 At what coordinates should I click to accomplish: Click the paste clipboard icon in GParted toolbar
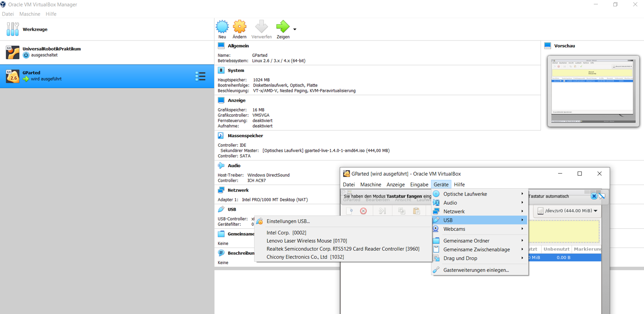[416, 211]
